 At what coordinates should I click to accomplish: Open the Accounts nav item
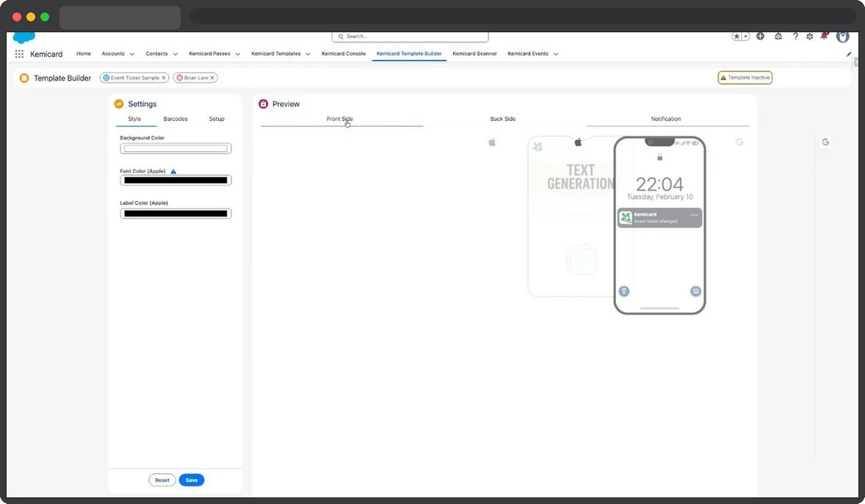(x=113, y=54)
